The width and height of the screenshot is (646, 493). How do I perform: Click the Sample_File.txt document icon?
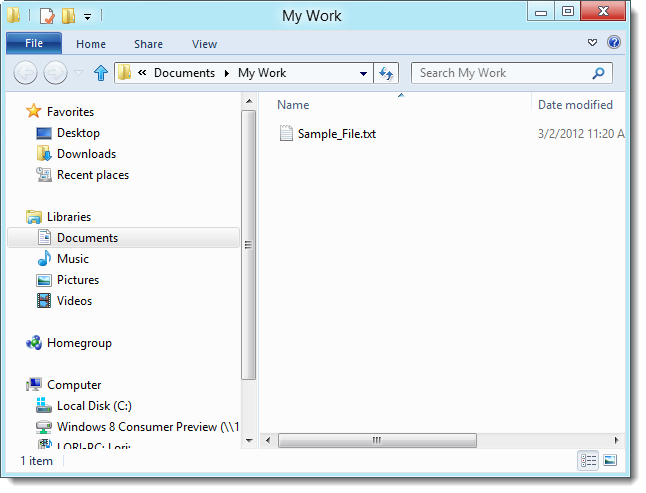pyautogui.click(x=286, y=133)
